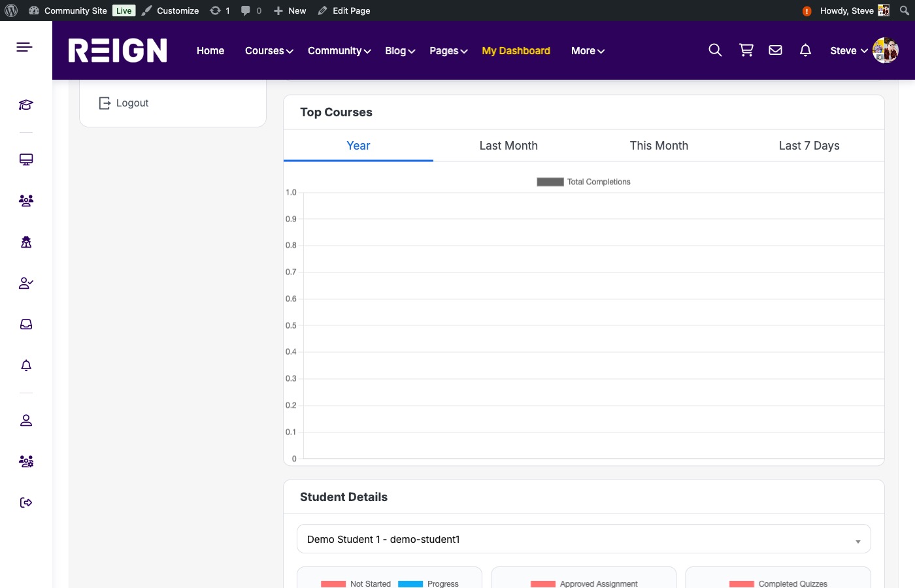The height and width of the screenshot is (588, 915).
Task: Click the Logout link
Action: coord(132,103)
